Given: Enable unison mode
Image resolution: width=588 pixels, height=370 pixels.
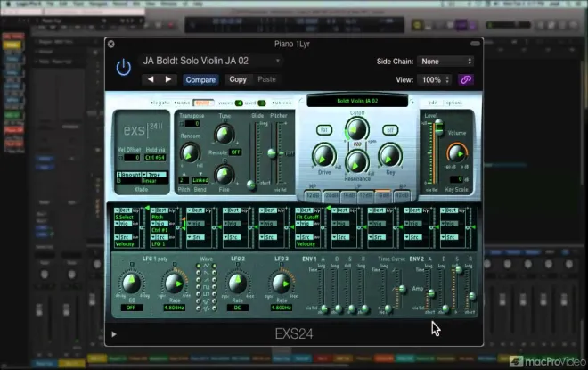Looking at the screenshot, I should 282,103.
